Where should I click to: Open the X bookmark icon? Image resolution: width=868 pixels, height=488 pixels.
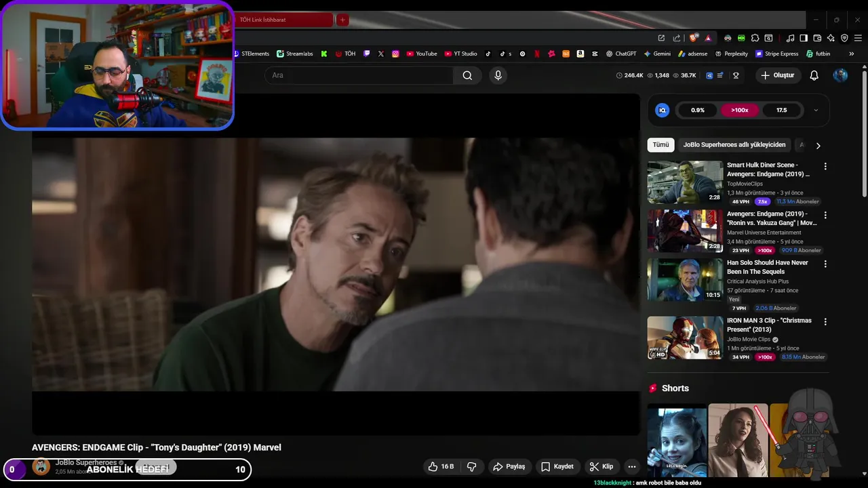(x=381, y=54)
